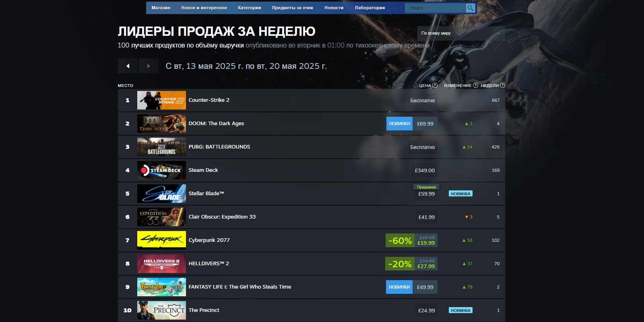Screen dimensions: 644x322
Task: Click the weeks column help icon
Action: (x=502, y=85)
